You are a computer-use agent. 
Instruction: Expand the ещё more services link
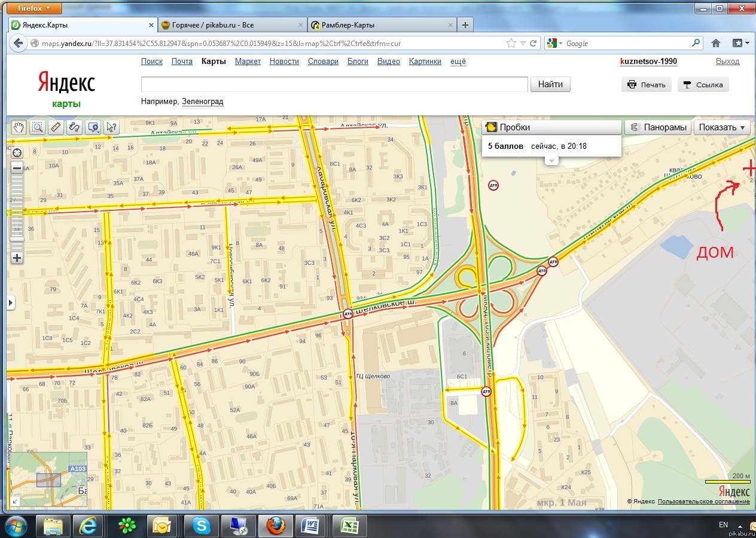(458, 62)
